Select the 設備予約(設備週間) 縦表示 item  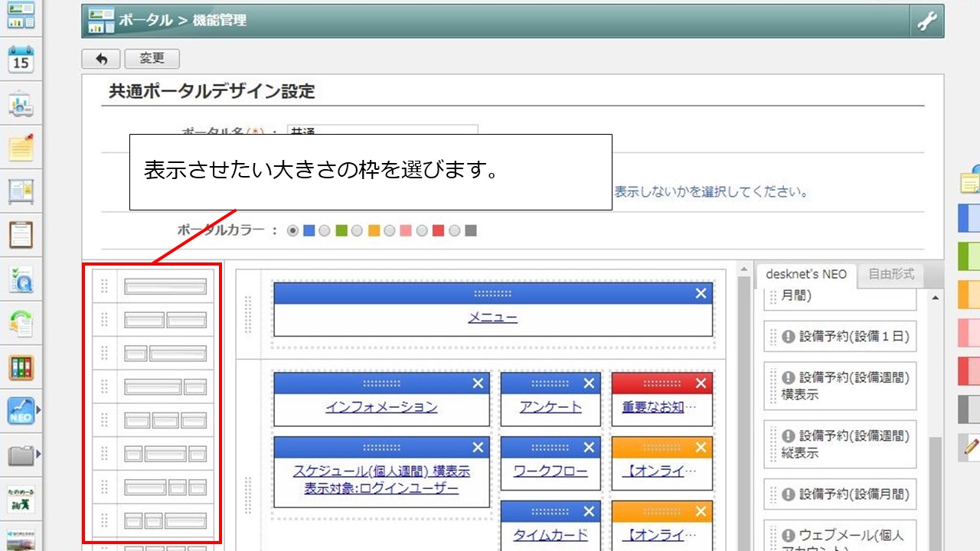pyautogui.click(x=840, y=444)
